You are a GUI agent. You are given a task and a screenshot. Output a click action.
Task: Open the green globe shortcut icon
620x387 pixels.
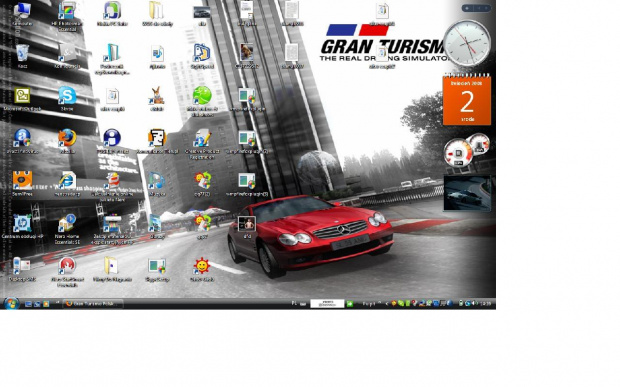coord(202,96)
